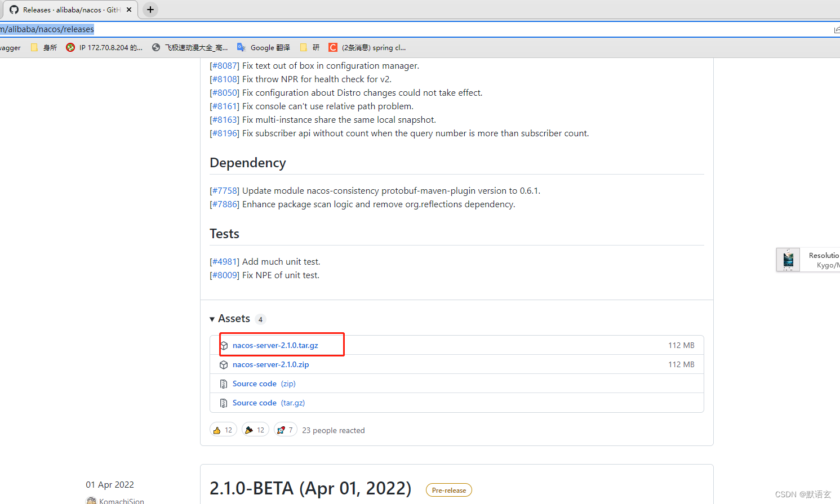Open issue link #7758
Screen dimensions: 840x504
(224, 191)
